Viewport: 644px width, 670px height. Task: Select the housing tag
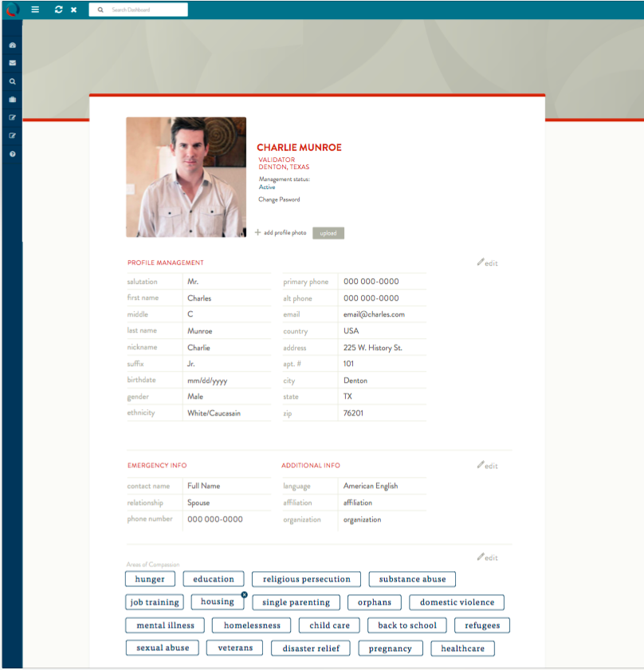[218, 601]
